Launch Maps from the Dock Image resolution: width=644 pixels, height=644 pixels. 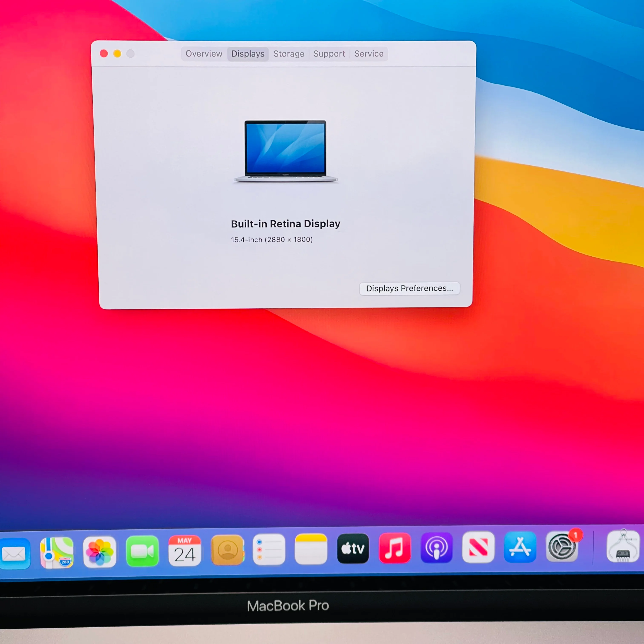(x=57, y=552)
